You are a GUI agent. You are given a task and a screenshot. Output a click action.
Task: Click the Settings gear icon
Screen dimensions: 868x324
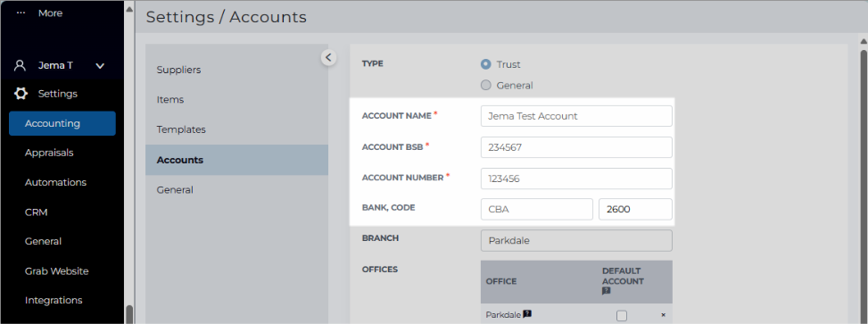[x=21, y=94]
